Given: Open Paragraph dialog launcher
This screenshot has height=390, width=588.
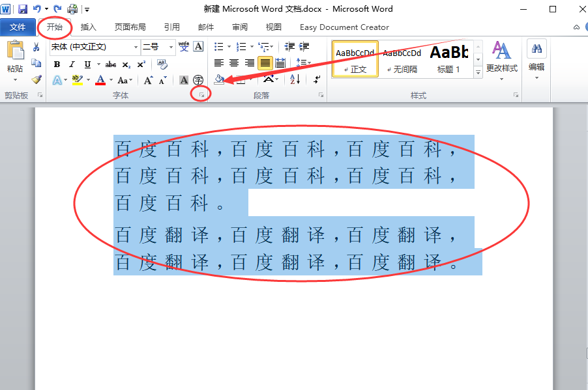Looking at the screenshot, I should 321,95.
